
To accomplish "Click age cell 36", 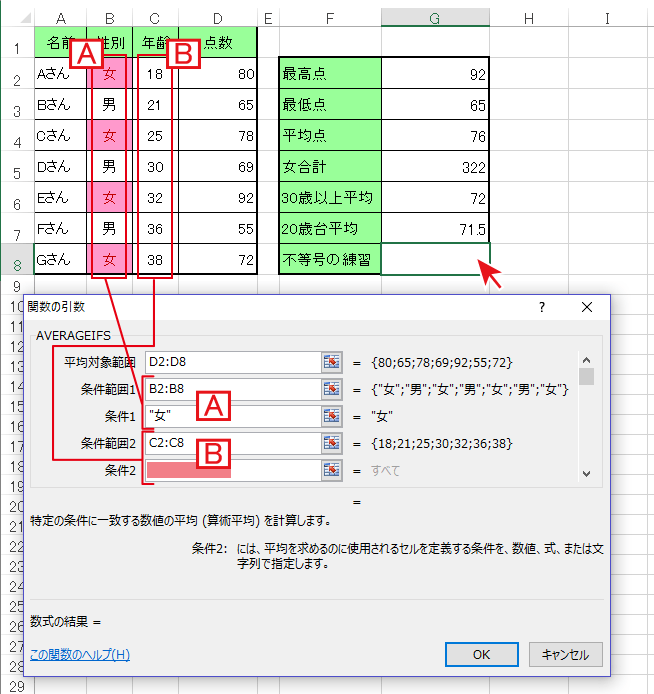I will click(155, 228).
